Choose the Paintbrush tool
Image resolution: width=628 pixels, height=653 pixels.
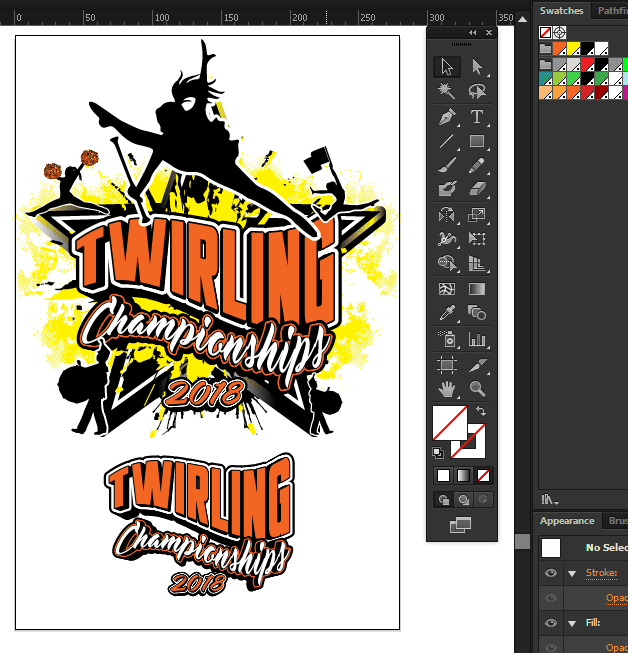(x=447, y=165)
